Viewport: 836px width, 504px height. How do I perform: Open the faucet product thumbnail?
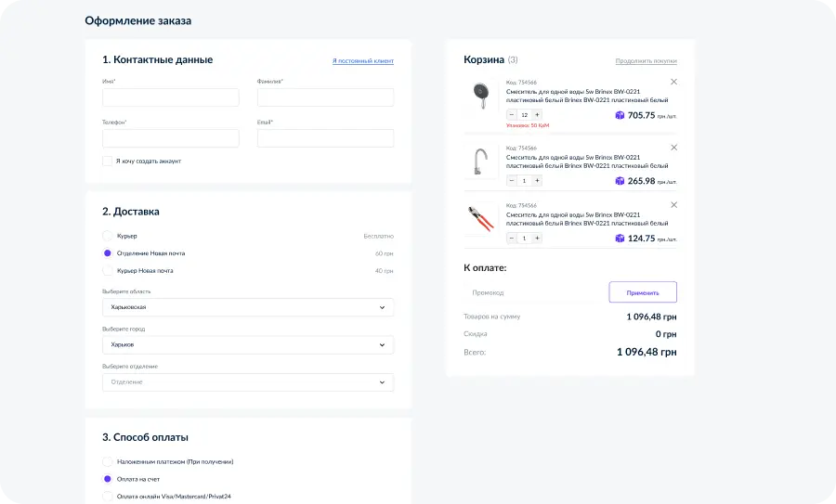coord(481,162)
